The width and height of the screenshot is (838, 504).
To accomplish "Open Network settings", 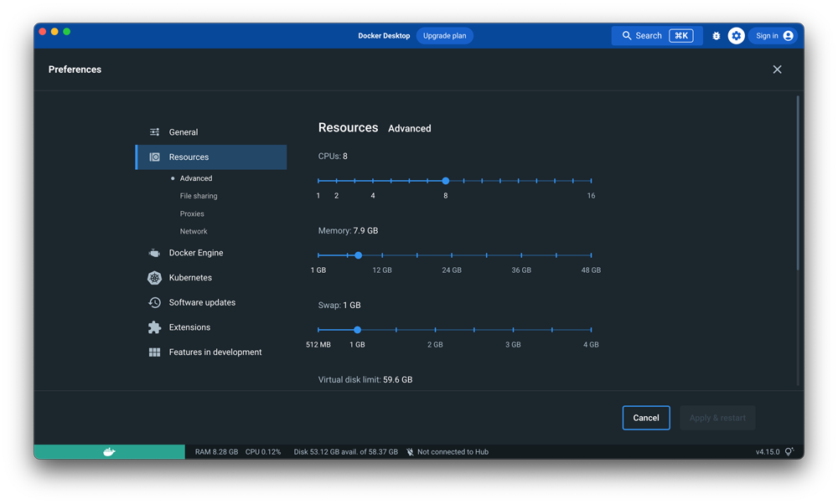I will tap(194, 231).
